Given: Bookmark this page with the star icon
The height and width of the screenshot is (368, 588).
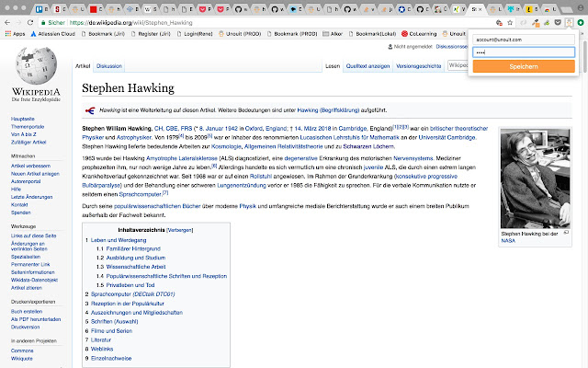Looking at the screenshot, I should (510, 22).
